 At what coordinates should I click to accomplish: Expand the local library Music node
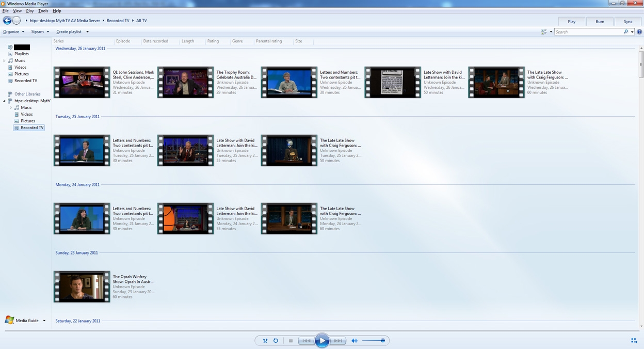click(5, 61)
